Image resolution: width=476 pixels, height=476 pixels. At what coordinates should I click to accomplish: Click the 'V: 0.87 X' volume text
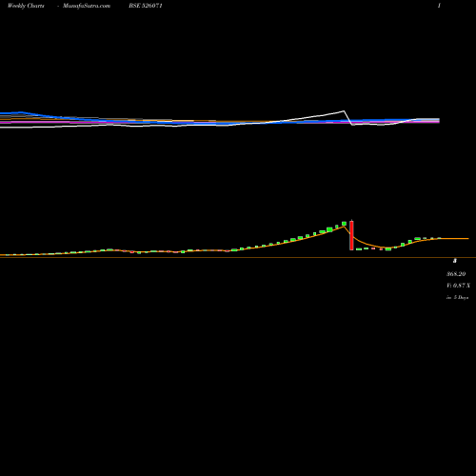[458, 286]
